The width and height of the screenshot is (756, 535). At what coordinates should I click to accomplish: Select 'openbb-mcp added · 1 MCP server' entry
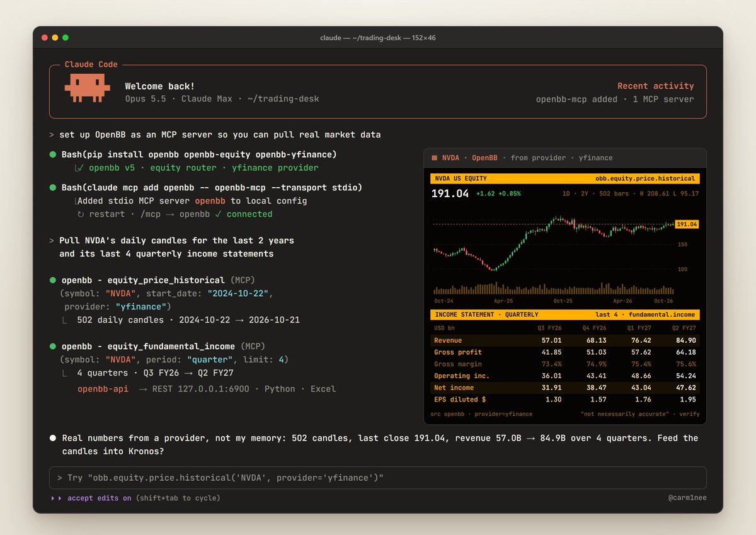[x=615, y=99]
